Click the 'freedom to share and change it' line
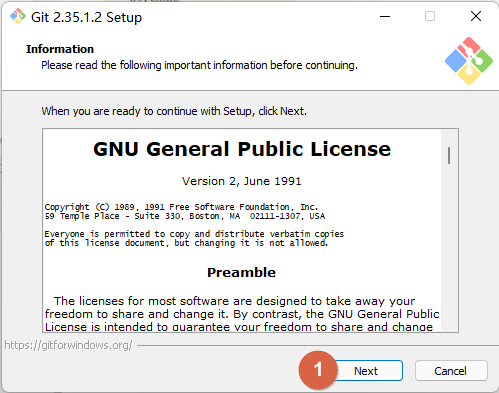Viewport: 499px width, 393px height. [242, 314]
